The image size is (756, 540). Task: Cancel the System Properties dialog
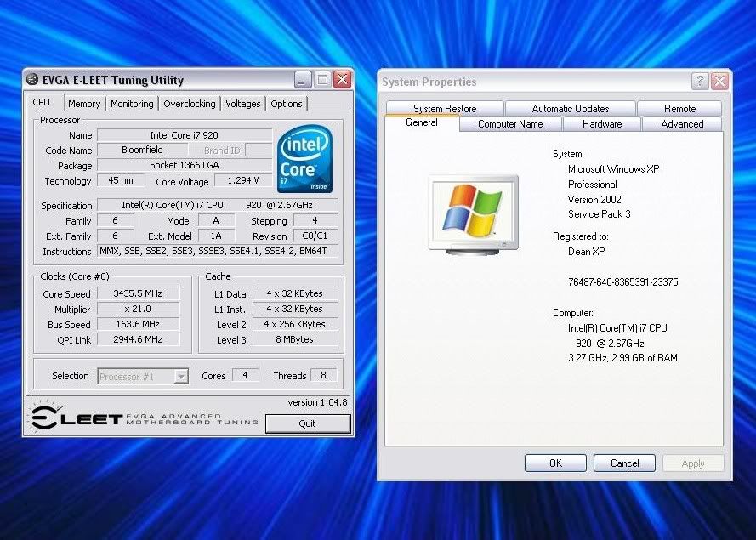[x=623, y=463]
